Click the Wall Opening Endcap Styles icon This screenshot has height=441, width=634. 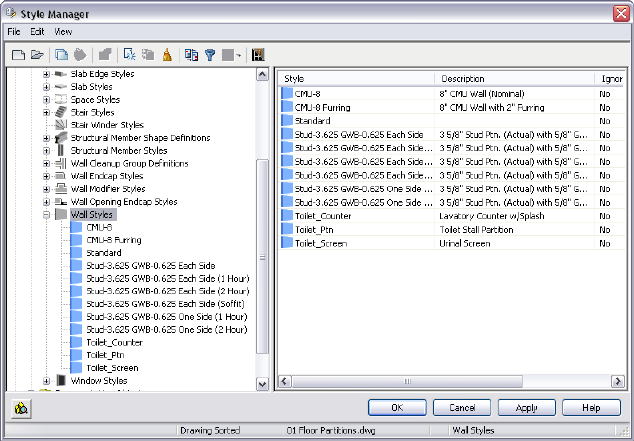61,201
